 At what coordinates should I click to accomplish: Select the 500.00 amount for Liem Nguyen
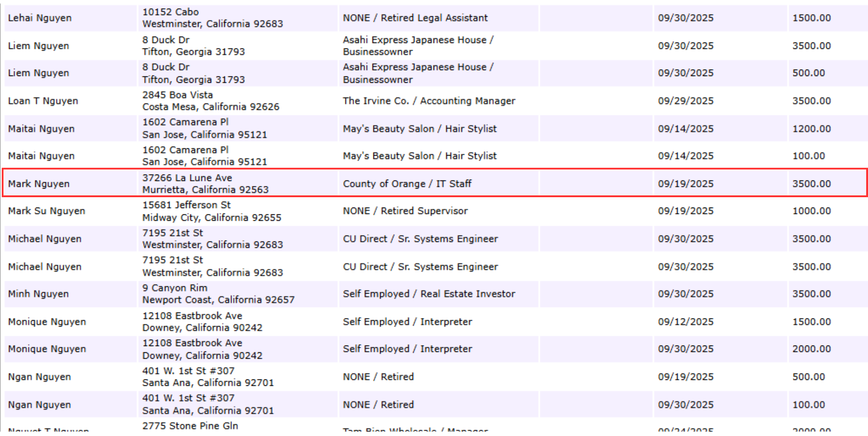click(x=808, y=73)
